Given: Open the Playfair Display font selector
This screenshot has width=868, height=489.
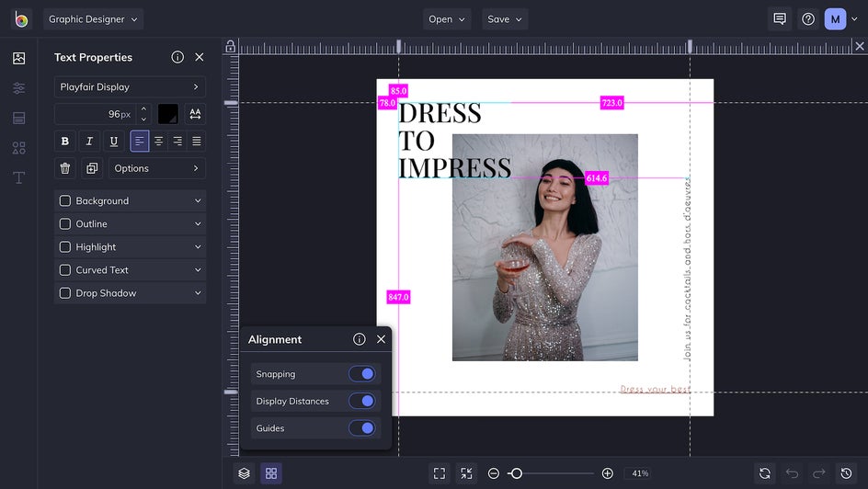Looking at the screenshot, I should (x=130, y=87).
